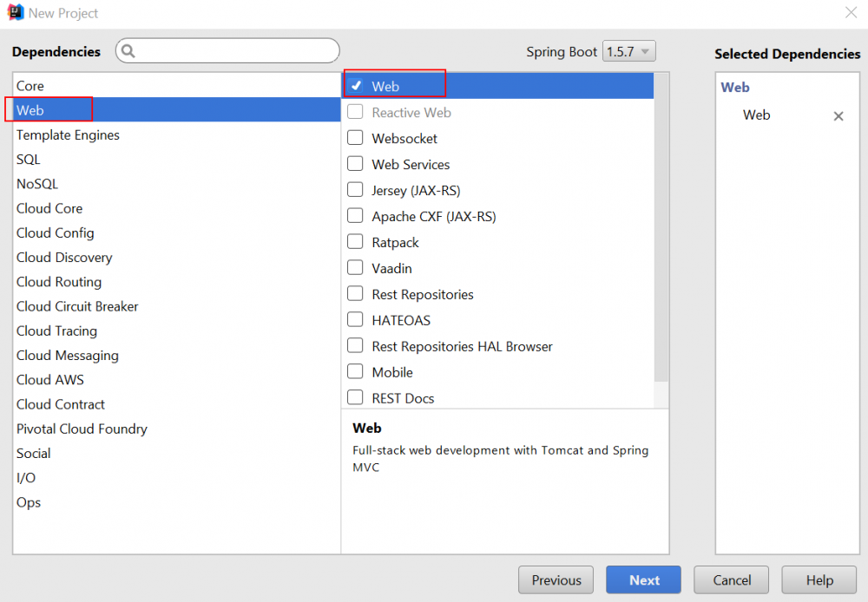The height and width of the screenshot is (602, 868).
Task: Tick the Vaadin dependency checkbox
Action: click(x=355, y=268)
